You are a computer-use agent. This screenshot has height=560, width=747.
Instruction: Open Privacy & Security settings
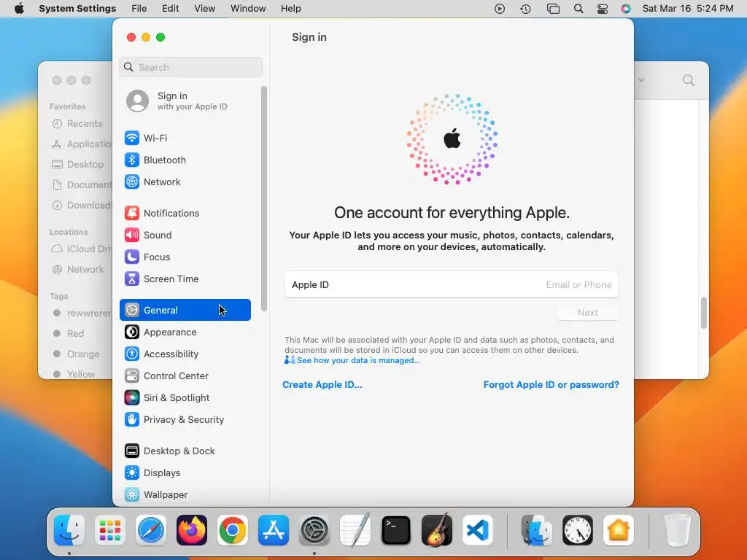185,420
